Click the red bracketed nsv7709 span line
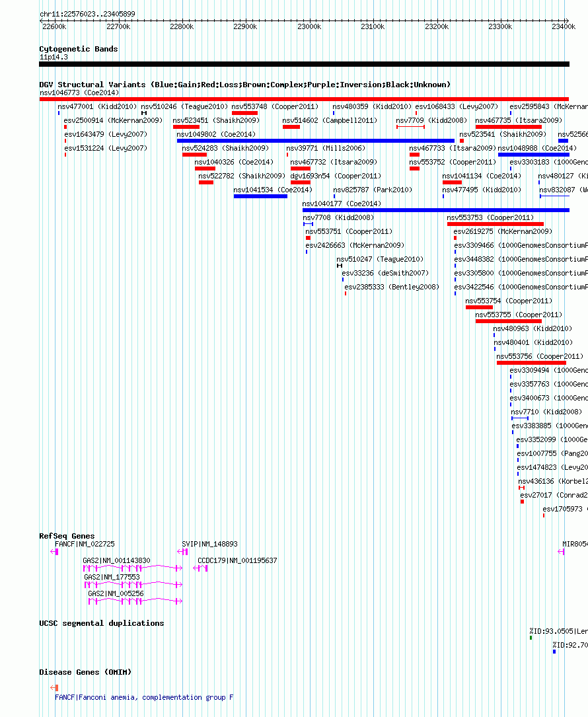The height and width of the screenshot is (717, 588). (410, 127)
